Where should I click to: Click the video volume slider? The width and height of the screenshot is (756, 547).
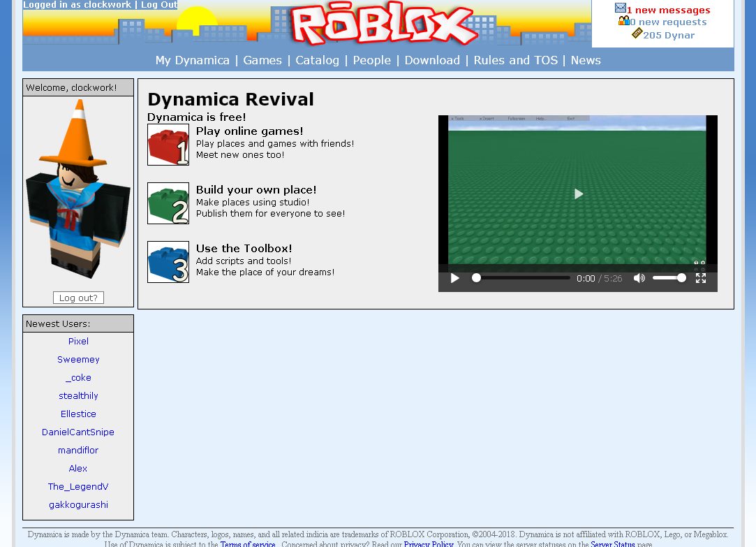[x=669, y=277]
